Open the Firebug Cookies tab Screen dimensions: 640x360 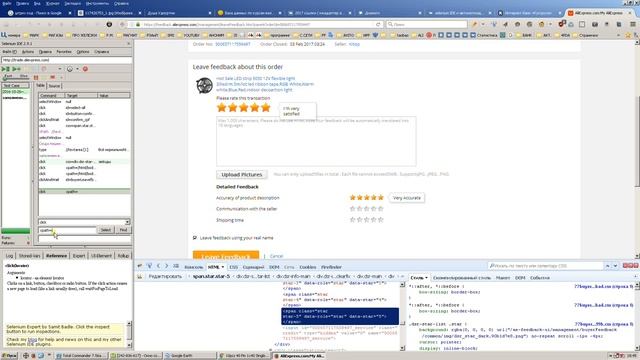[308, 267]
